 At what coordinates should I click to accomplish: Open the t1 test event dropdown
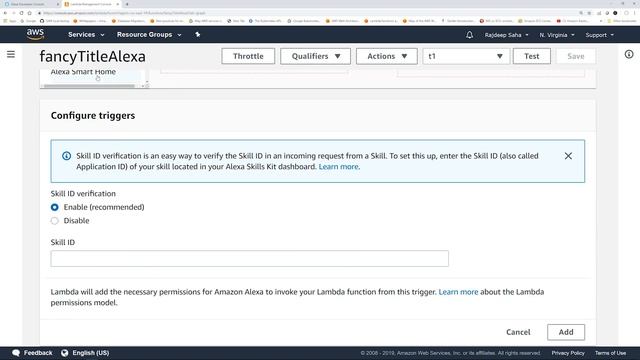click(466, 56)
